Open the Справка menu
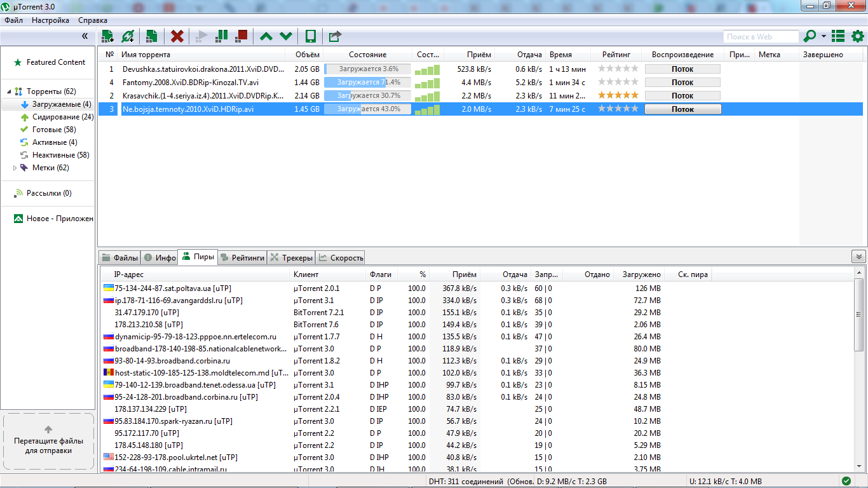The height and width of the screenshot is (488, 868). (92, 20)
